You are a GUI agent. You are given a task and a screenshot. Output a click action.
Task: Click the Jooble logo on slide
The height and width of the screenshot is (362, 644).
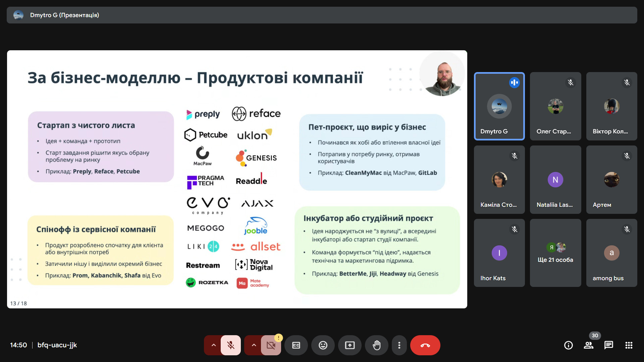pos(256,226)
